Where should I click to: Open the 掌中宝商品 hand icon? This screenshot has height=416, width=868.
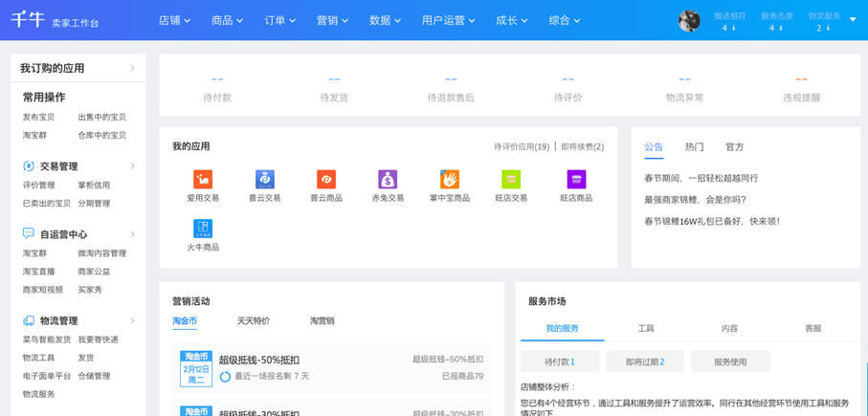449,179
